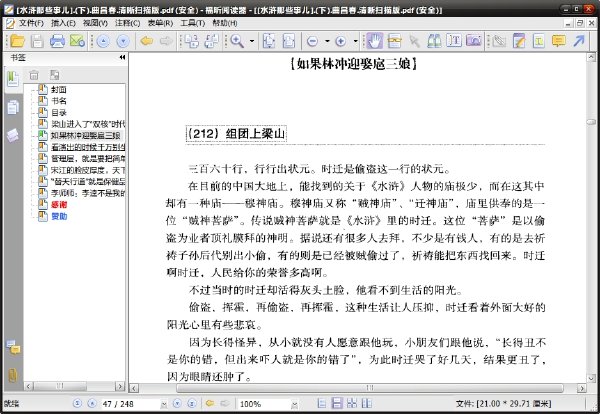600x414 pixels.
Task: Select the 梁山进入了"双核"时代 bookmark
Action: [88, 124]
